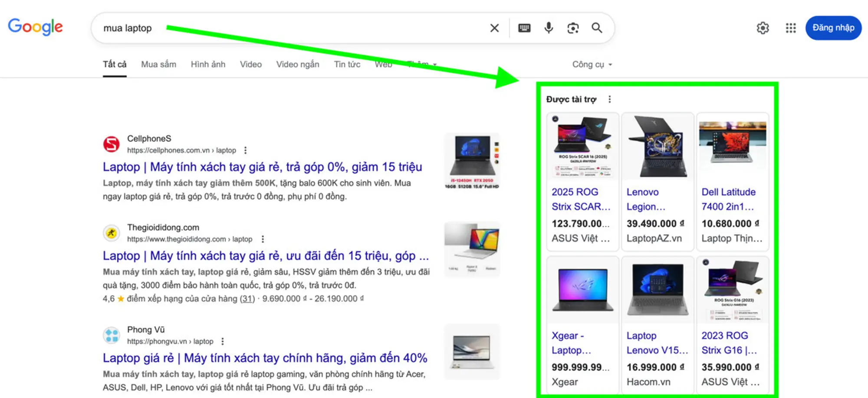
Task: Open three-dot menu for Phong Vũ result
Action: pos(223,342)
